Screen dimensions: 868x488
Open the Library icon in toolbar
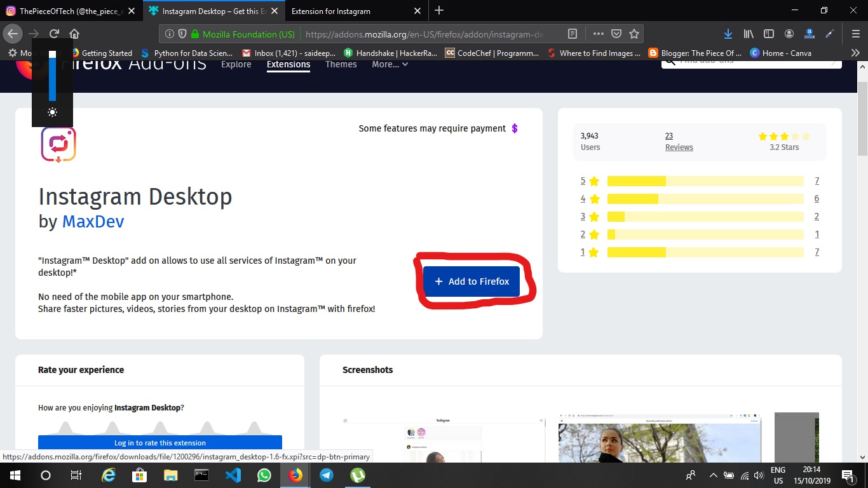(x=749, y=34)
